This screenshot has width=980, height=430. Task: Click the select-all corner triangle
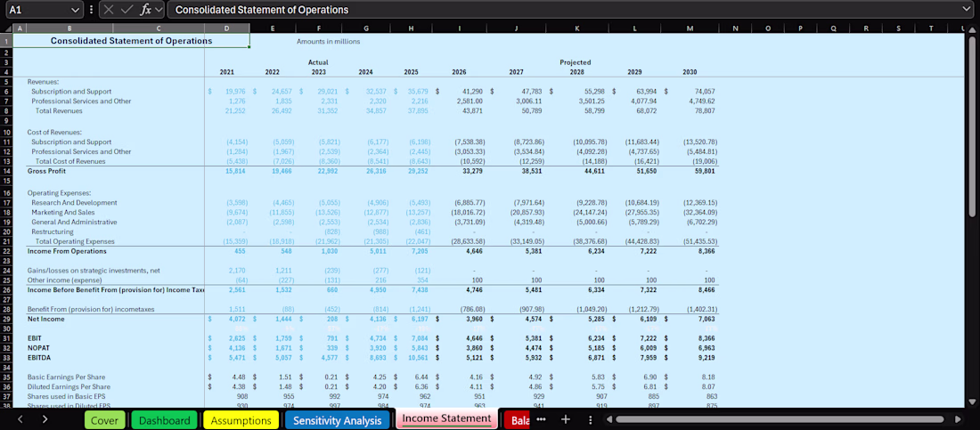pos(5,28)
